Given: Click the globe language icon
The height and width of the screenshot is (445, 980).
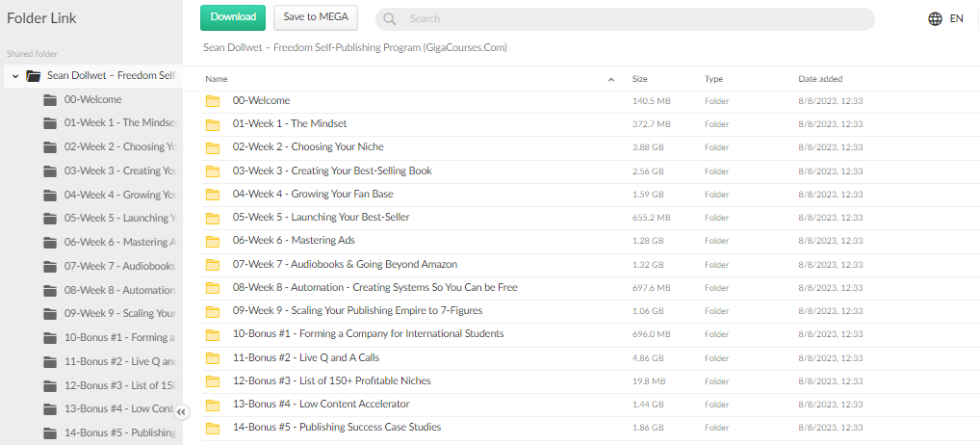Looking at the screenshot, I should 935,18.
